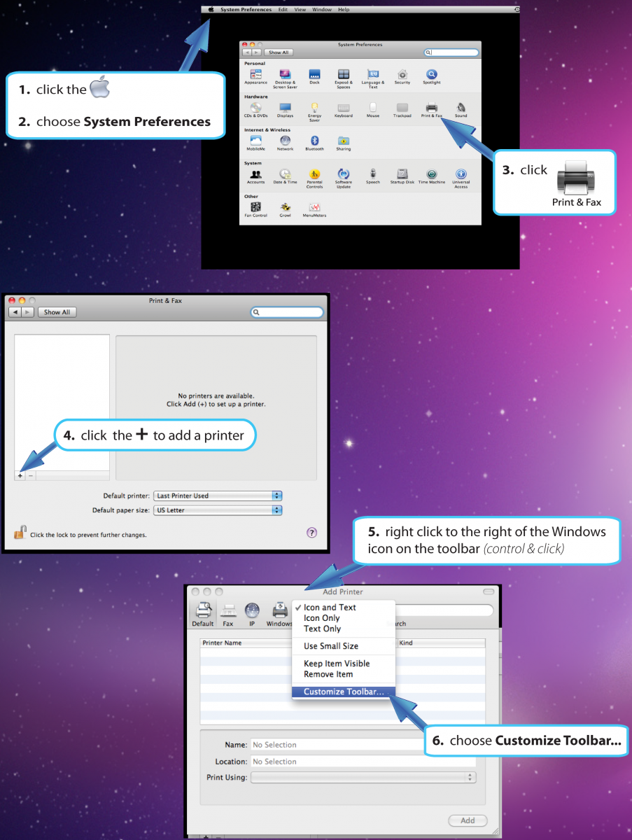Open the Network preference pane
This screenshot has height=840, width=632.
point(285,143)
